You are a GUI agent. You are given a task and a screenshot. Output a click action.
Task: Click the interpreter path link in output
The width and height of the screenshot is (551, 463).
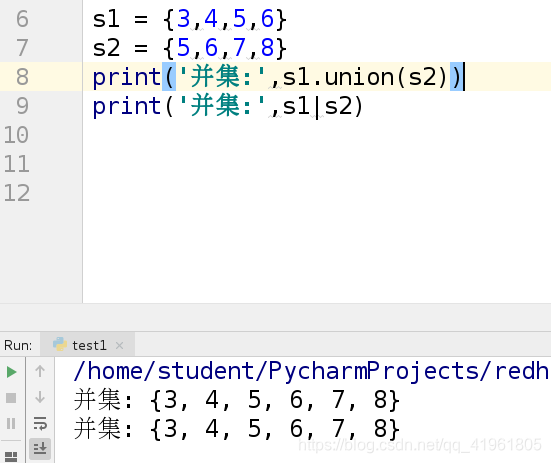tap(311, 371)
